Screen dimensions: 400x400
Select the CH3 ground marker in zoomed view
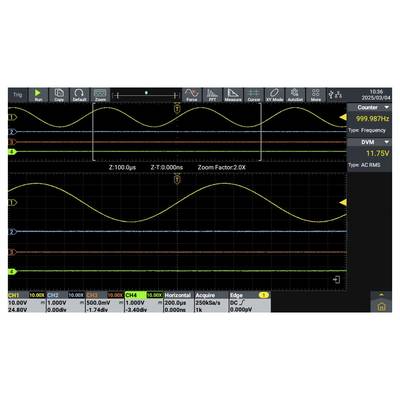[x=13, y=252]
